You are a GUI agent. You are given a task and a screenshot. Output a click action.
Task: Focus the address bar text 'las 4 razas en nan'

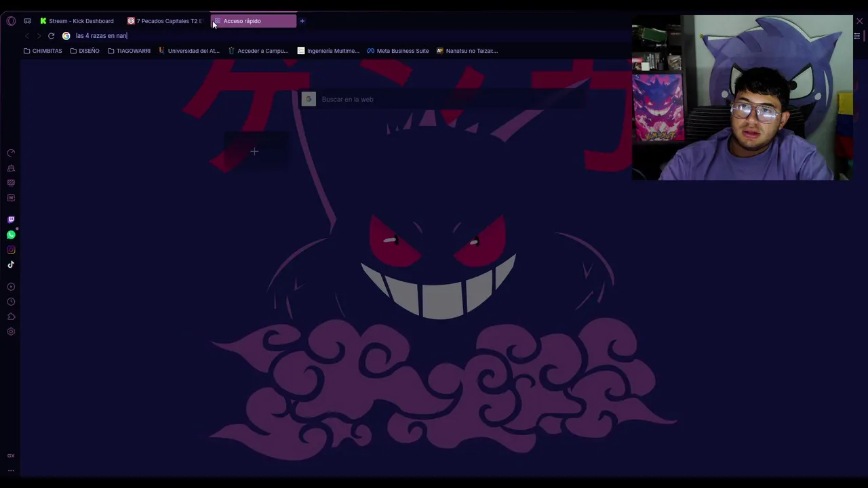(x=101, y=36)
